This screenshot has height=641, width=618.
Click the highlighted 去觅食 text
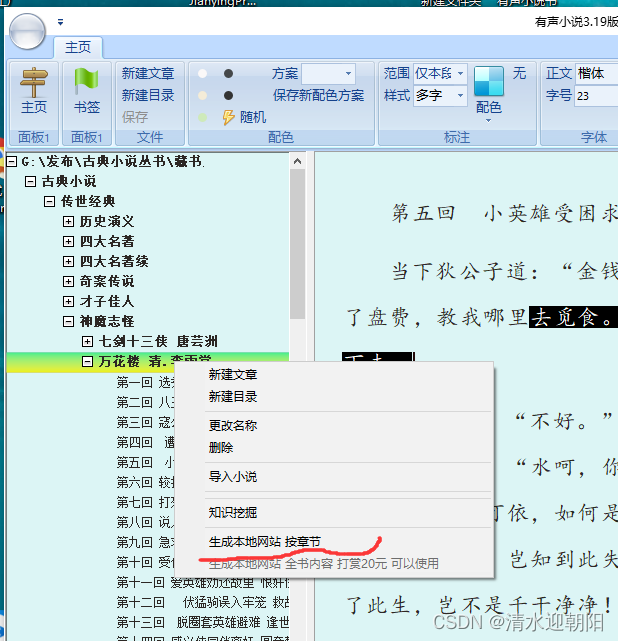(573, 317)
